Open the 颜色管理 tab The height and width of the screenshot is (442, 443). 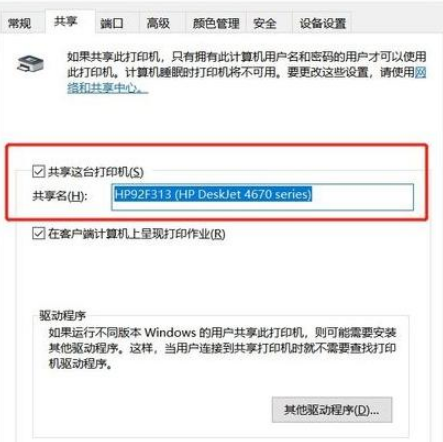click(216, 23)
